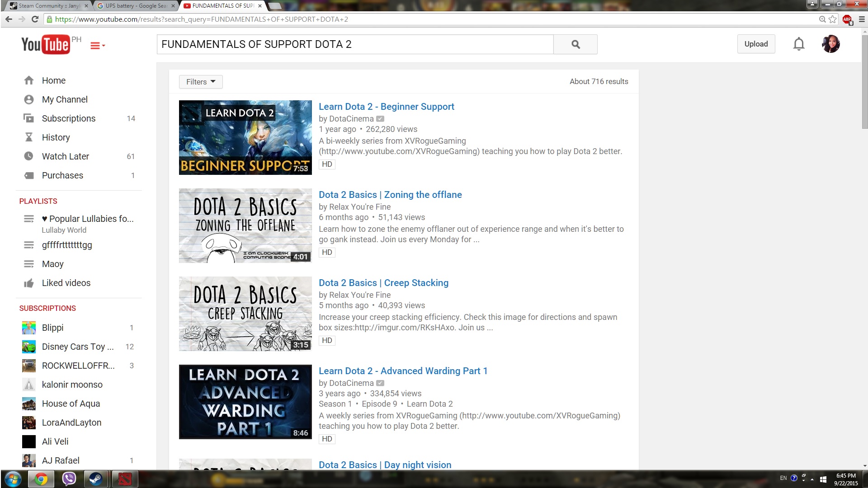Open the Relax You're Fine channel under Zoning the offlane
Image resolution: width=868 pixels, height=488 pixels.
click(x=360, y=207)
